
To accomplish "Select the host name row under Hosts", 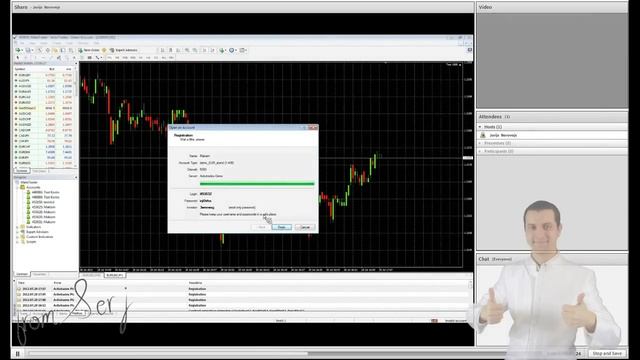I will [x=552, y=135].
